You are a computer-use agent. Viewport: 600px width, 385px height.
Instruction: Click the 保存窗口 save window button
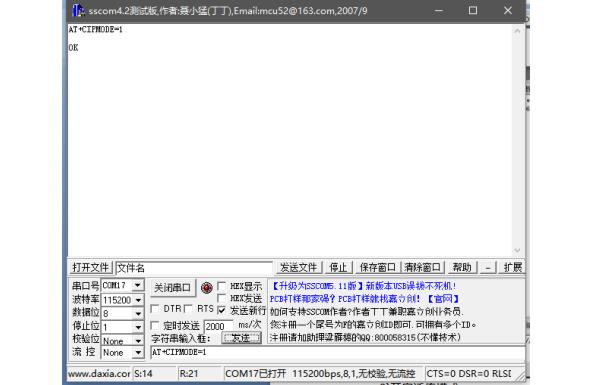click(x=377, y=267)
